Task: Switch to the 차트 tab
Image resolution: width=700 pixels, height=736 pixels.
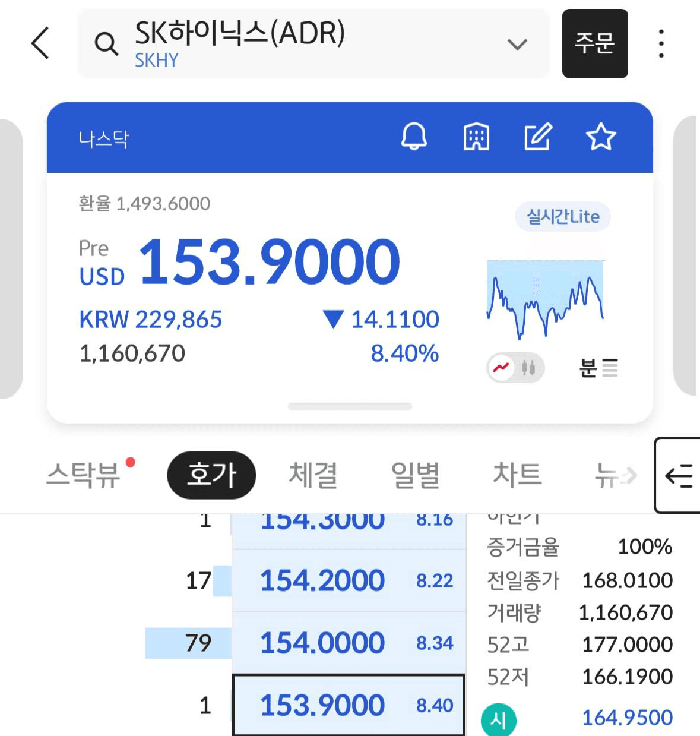Action: tap(517, 475)
